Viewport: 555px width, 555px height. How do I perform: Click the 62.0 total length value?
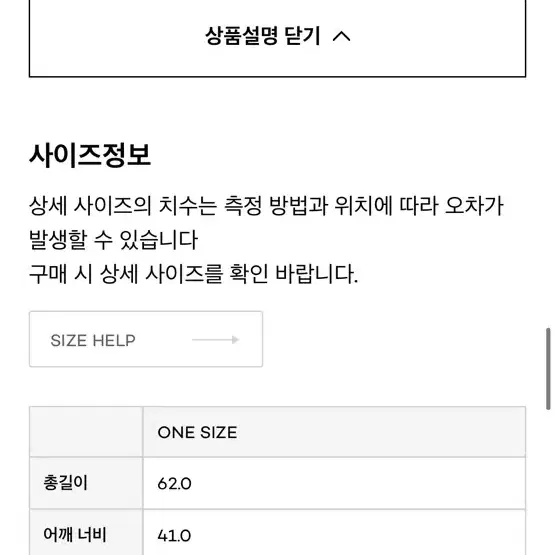click(x=174, y=484)
